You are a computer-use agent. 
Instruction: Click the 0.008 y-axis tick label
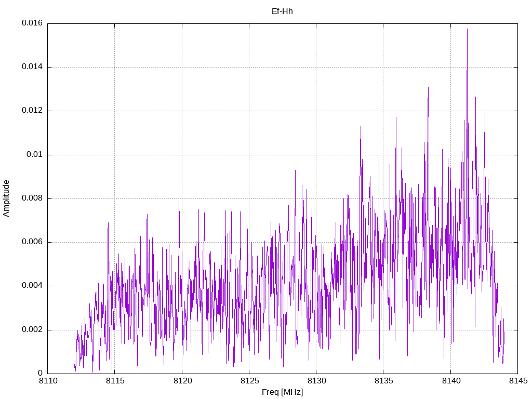click(x=32, y=198)
